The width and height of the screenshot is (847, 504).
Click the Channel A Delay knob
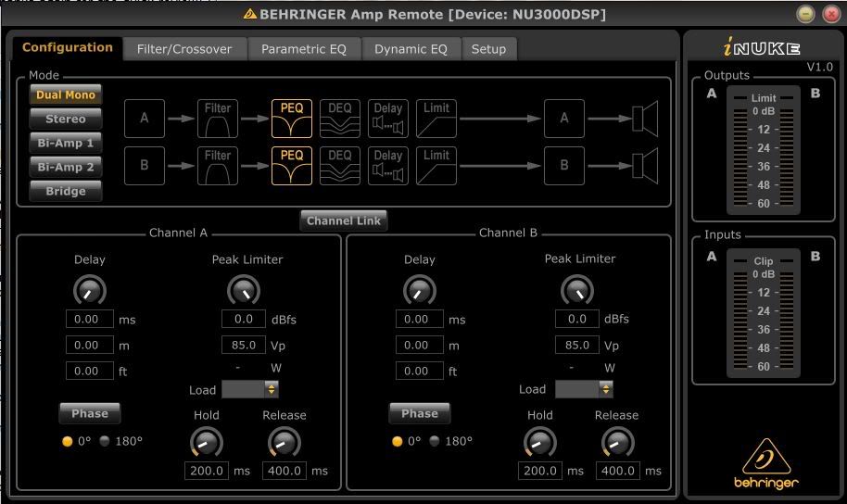tap(90, 290)
